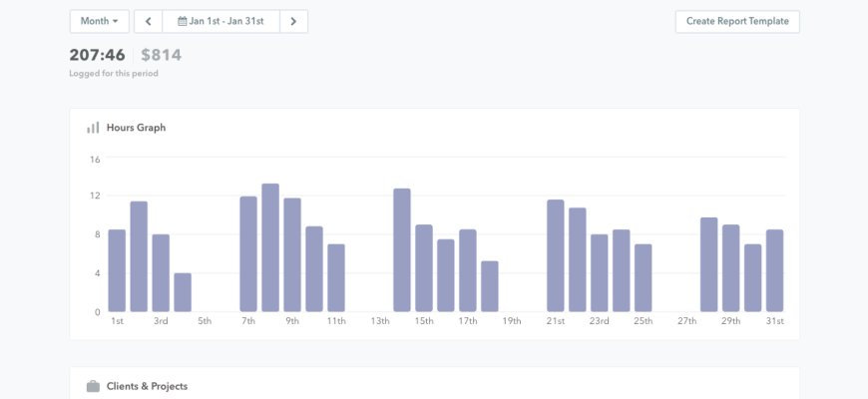Click the bar for the 1st

[117, 270]
